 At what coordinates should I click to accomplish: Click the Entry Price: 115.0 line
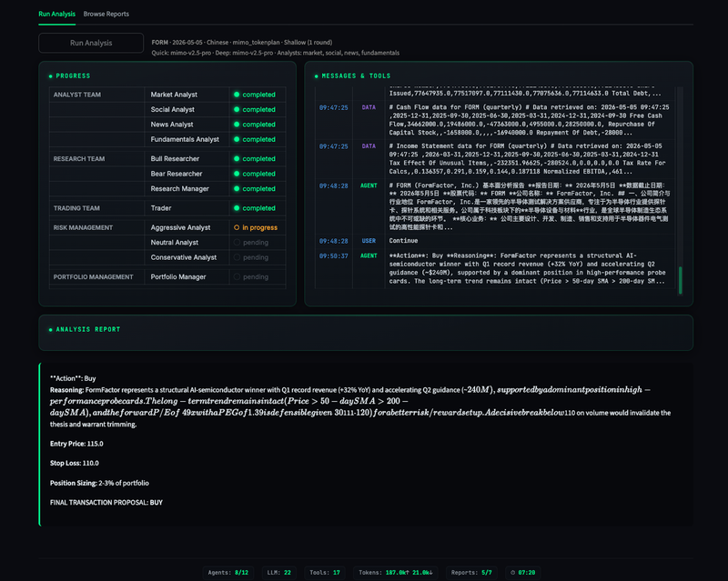coord(76,444)
